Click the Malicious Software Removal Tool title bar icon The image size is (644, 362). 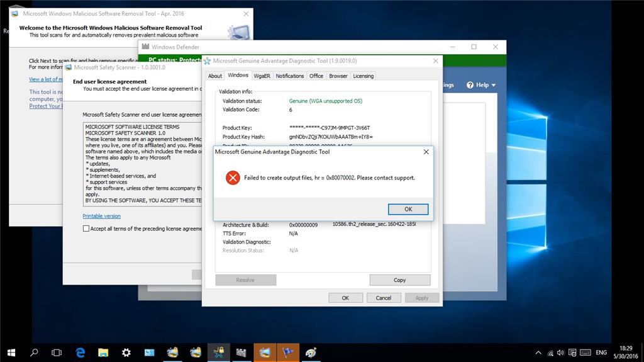point(14,14)
